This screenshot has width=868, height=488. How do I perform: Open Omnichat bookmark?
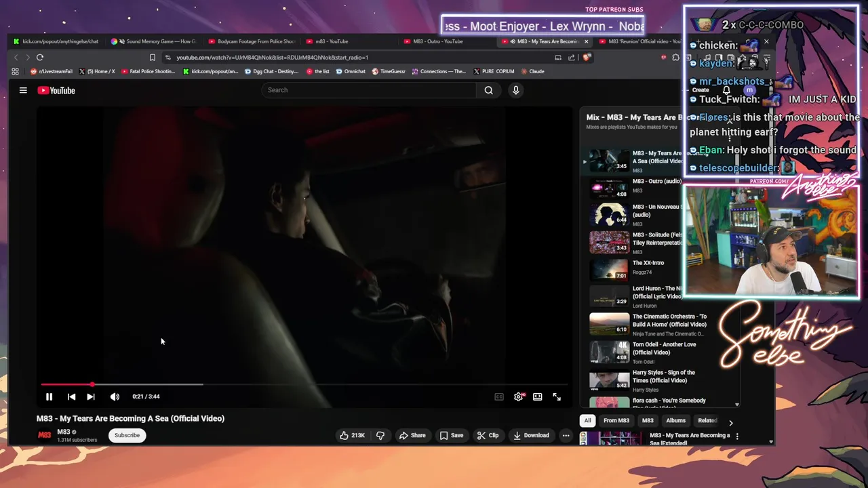pos(351,71)
